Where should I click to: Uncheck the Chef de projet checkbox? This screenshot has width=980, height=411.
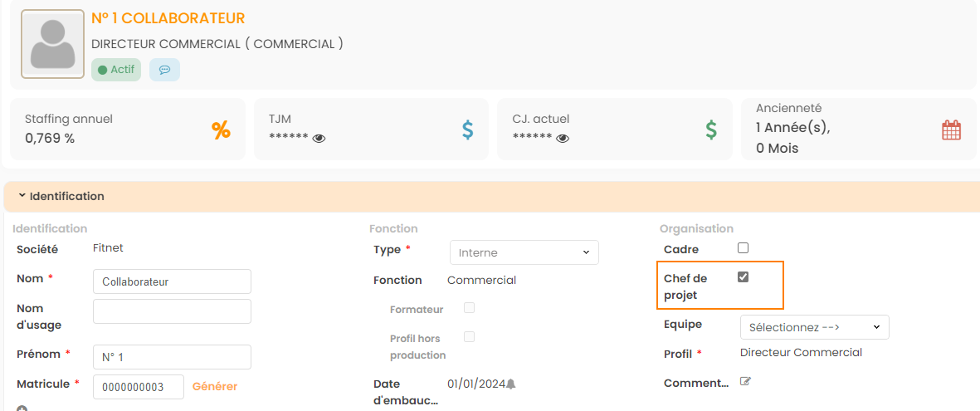(x=743, y=277)
